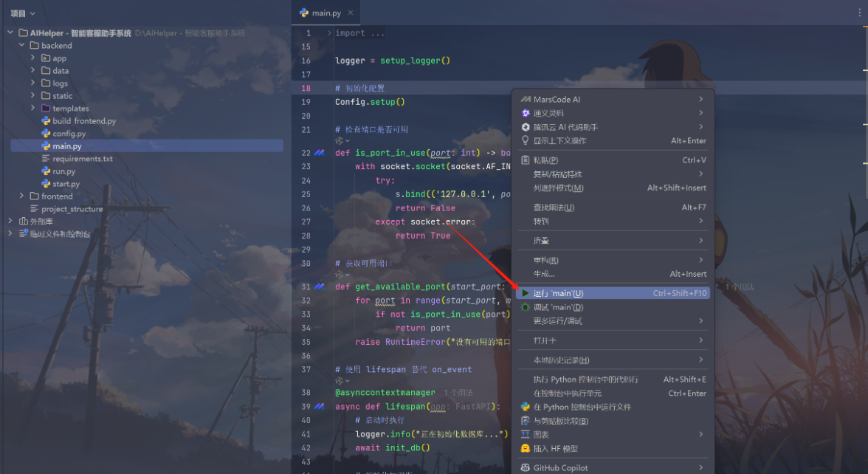Expand the static folder

[32, 95]
